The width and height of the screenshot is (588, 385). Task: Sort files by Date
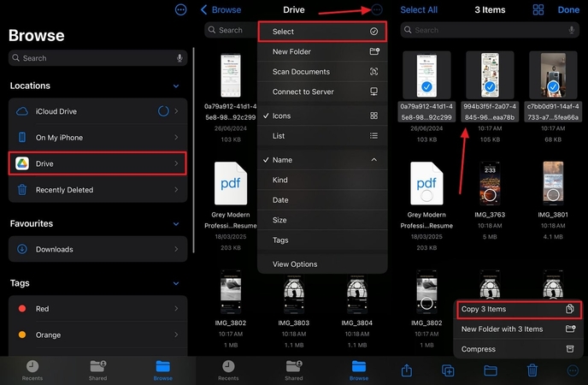click(322, 200)
